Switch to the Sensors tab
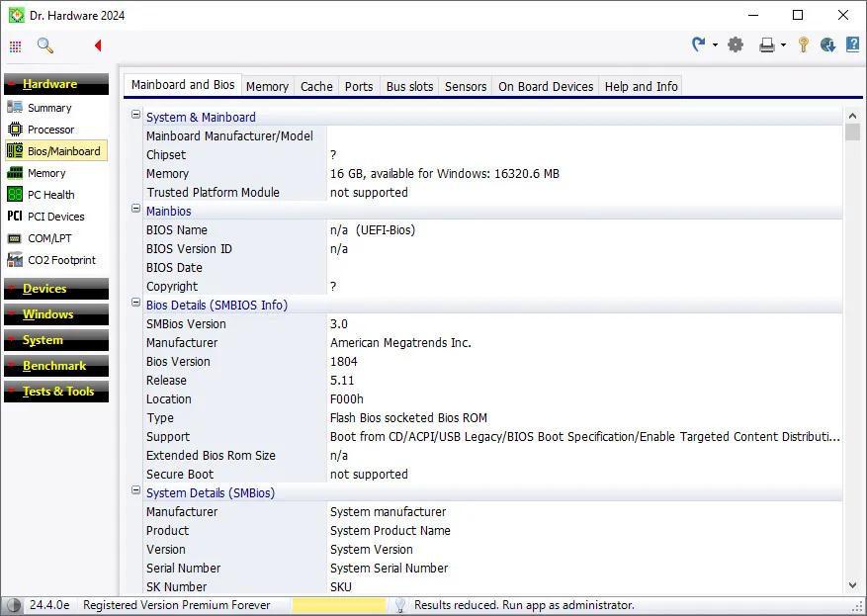This screenshot has height=616, width=867. tap(465, 87)
